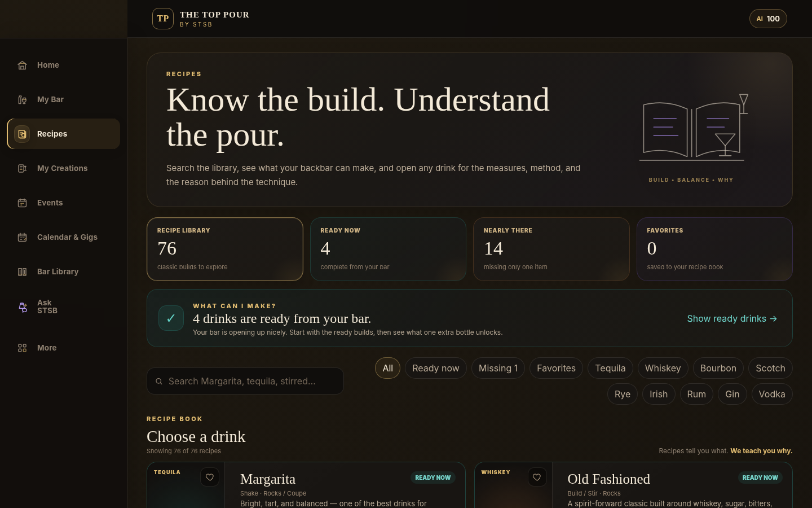Click the Bar Library icon

22,271
